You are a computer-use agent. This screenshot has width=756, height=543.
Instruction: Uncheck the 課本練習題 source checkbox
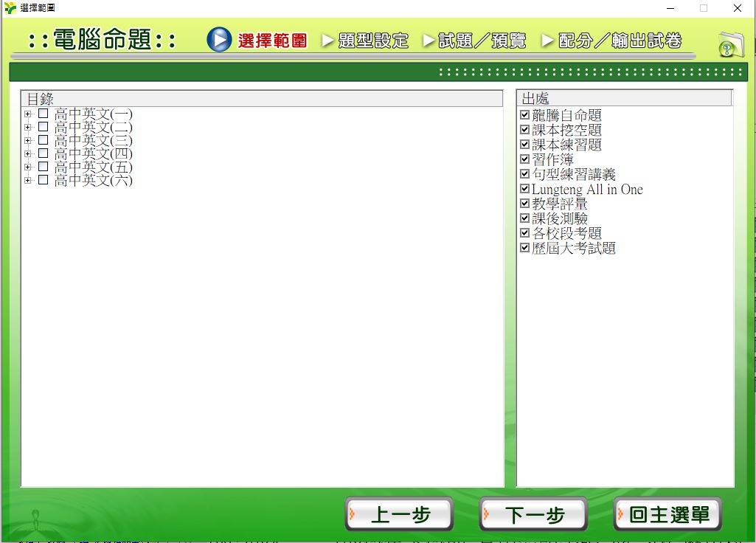click(x=525, y=144)
